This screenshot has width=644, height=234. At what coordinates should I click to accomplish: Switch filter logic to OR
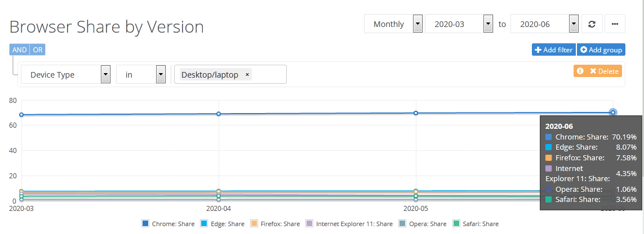pos(37,49)
